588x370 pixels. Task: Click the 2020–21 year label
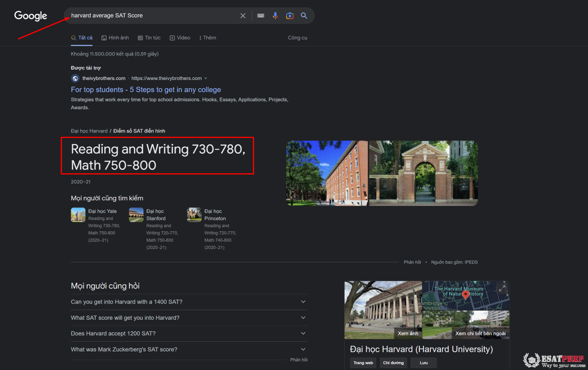tap(80, 182)
